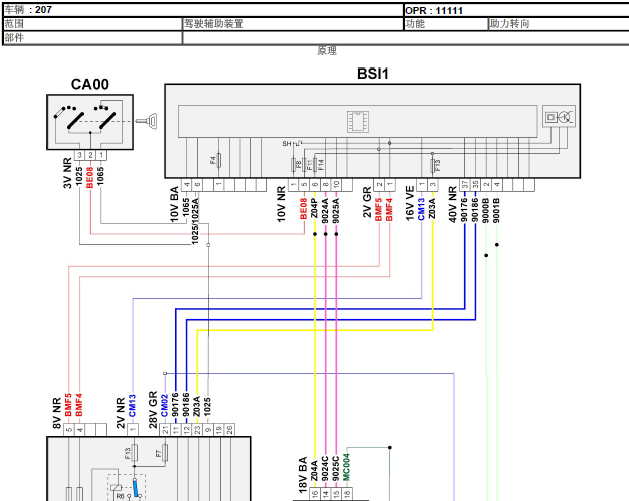629x501 pixels.
Task: Select 90176 label on 40V NR connector
Action: click(464, 210)
